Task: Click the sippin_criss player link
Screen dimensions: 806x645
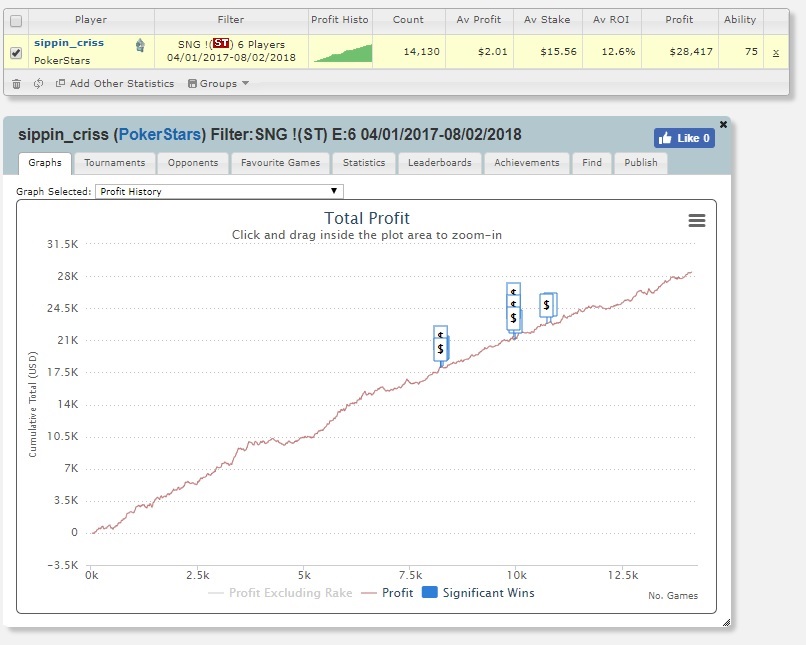Action: pos(69,43)
